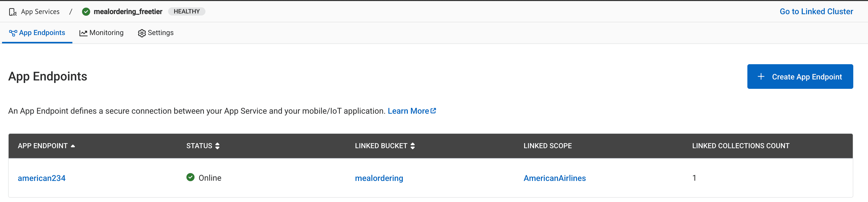Screen dimensions: 868x202
Task: Toggle sort arrows on Linked Bucket column
Action: (412, 146)
